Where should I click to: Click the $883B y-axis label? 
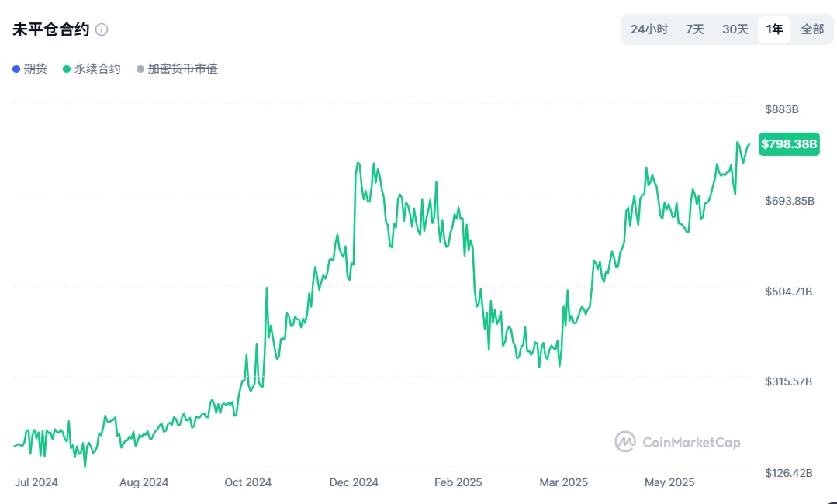click(x=782, y=109)
